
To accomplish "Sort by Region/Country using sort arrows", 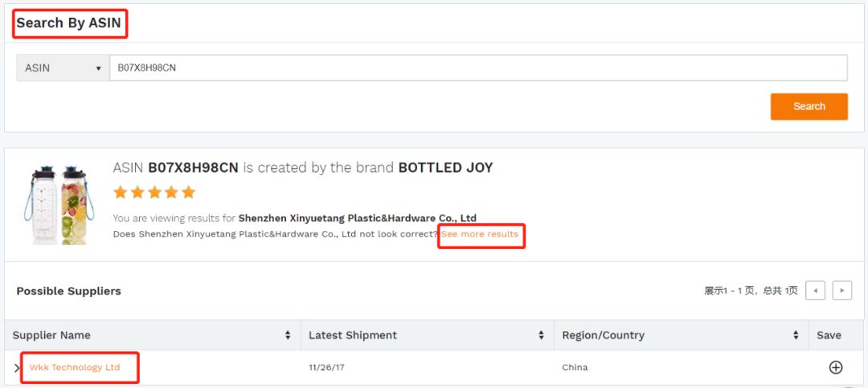I will [796, 336].
